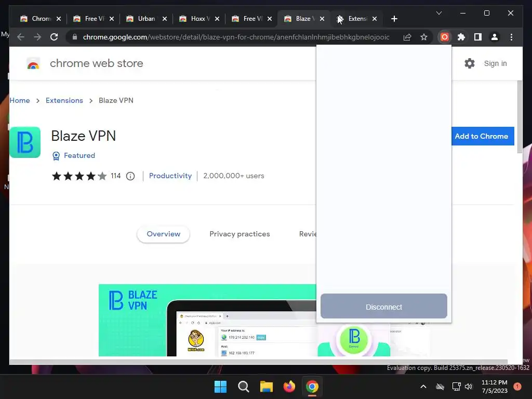Toggle the Chrome side panel icon
Image resolution: width=532 pixels, height=399 pixels.
click(478, 37)
